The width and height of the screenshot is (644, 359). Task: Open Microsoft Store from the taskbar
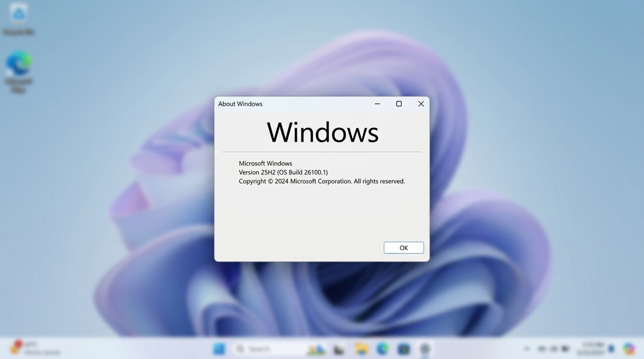pos(404,349)
